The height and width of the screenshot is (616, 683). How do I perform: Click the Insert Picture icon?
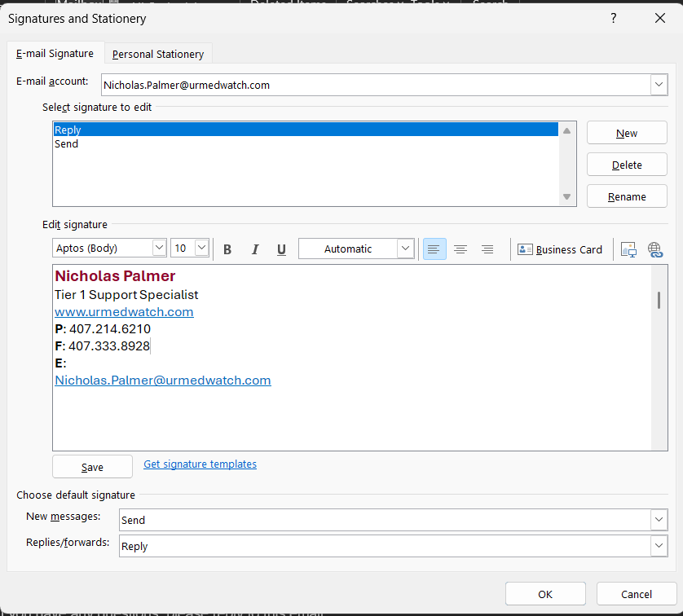pos(628,249)
